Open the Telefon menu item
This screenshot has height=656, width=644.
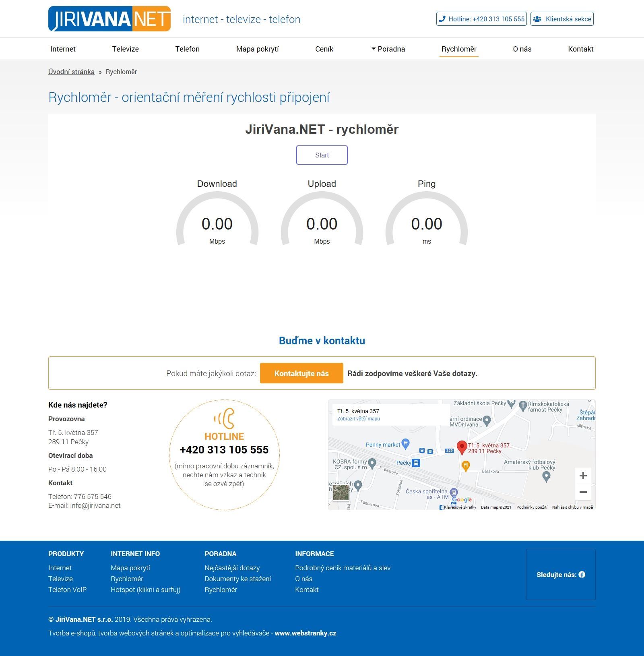coord(187,49)
